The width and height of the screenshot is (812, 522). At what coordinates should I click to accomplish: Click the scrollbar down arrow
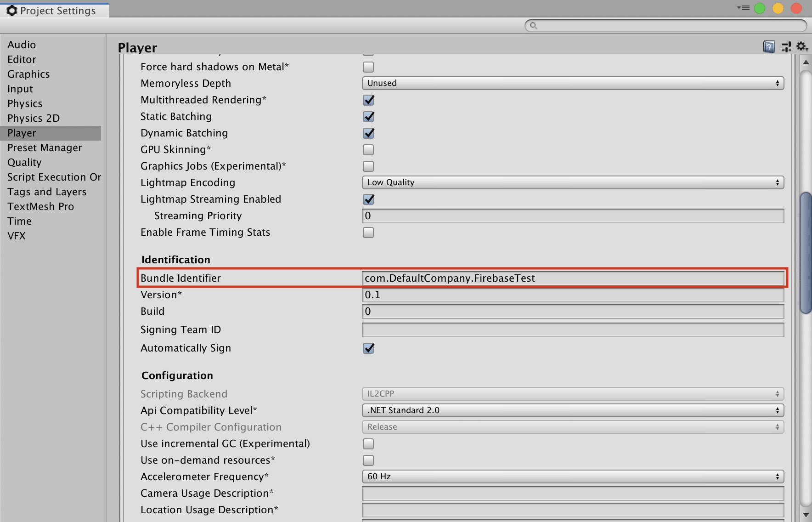coord(806,515)
